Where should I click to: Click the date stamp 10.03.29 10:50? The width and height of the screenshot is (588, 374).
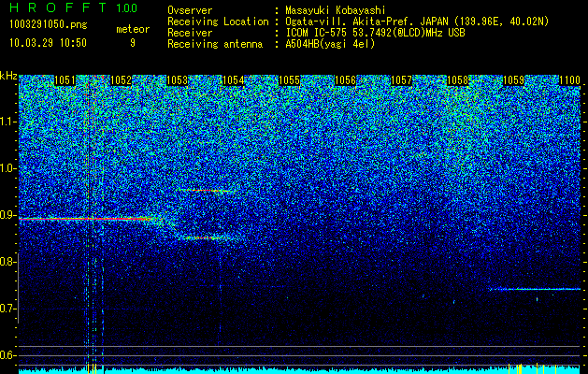tap(48, 43)
